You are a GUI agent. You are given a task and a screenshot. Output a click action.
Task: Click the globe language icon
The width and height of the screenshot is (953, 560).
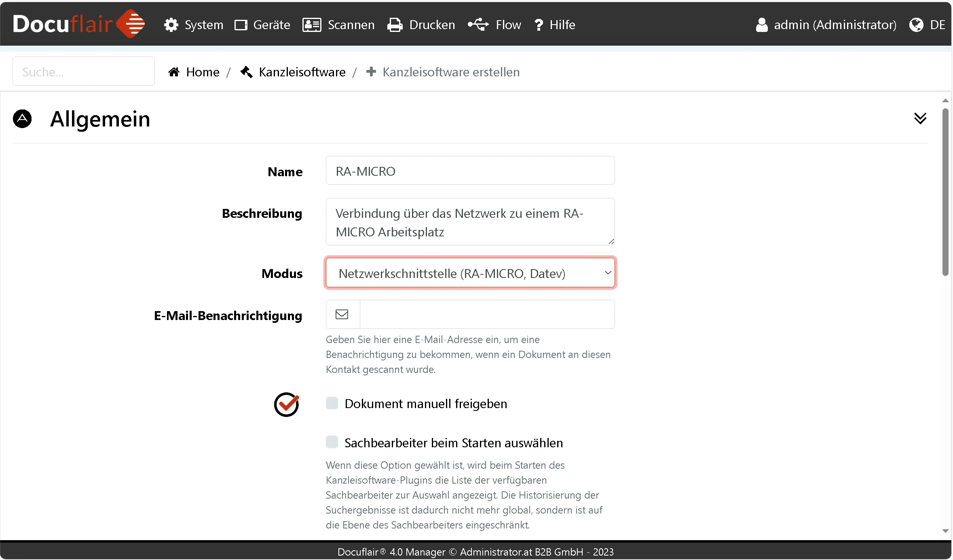(x=916, y=25)
